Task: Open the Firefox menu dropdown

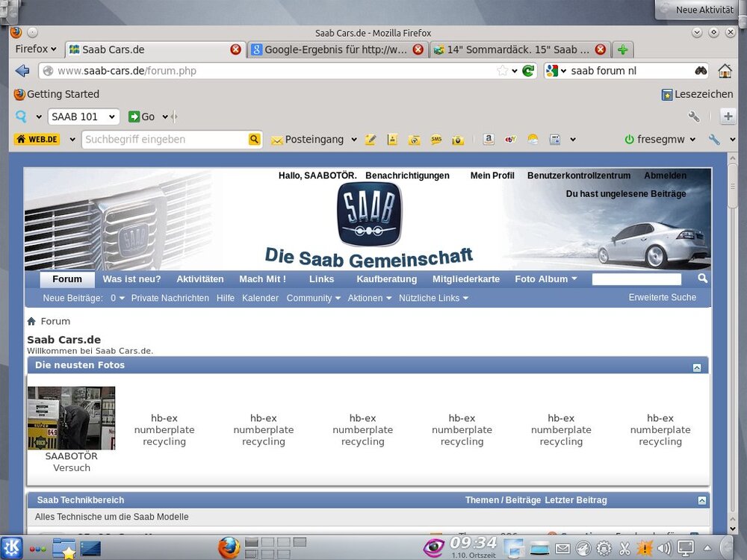Action: (36, 49)
